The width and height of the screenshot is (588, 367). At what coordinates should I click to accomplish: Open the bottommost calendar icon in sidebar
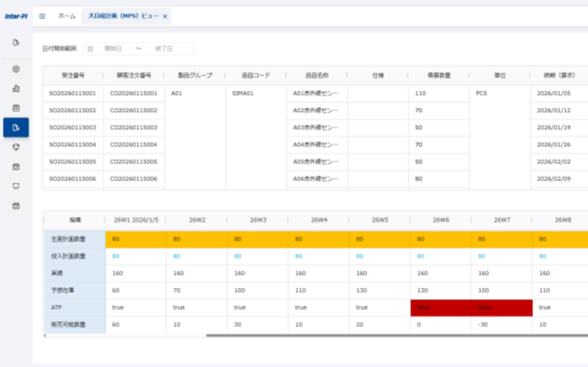click(16, 206)
